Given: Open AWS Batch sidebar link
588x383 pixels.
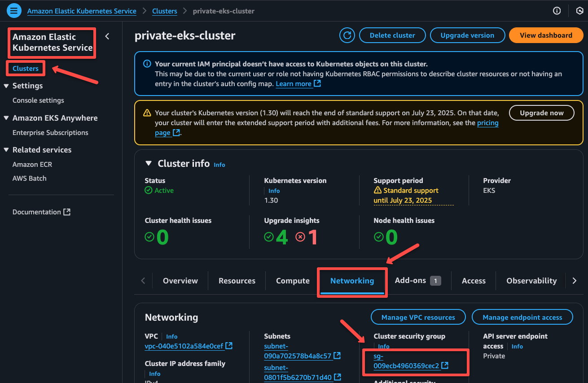Looking at the screenshot, I should click(x=30, y=178).
